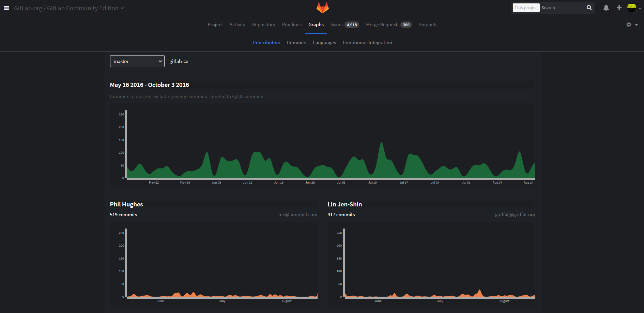Open the master branch selector
644x313 pixels.
coord(137,61)
